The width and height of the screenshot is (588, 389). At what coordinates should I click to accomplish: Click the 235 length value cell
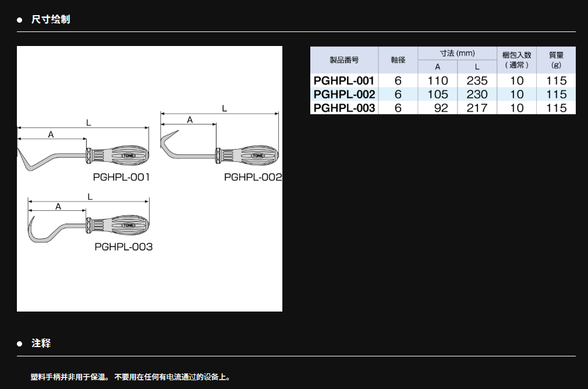point(477,80)
